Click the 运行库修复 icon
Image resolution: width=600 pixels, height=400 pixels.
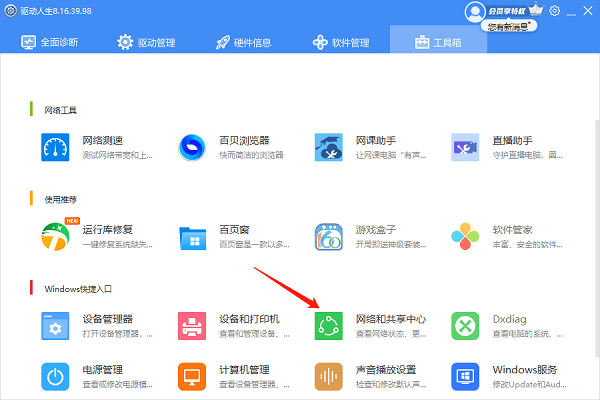pyautogui.click(x=55, y=237)
